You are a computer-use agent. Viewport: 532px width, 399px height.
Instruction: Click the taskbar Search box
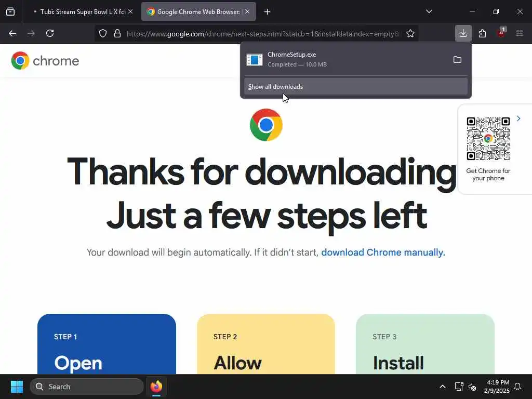[87, 387]
